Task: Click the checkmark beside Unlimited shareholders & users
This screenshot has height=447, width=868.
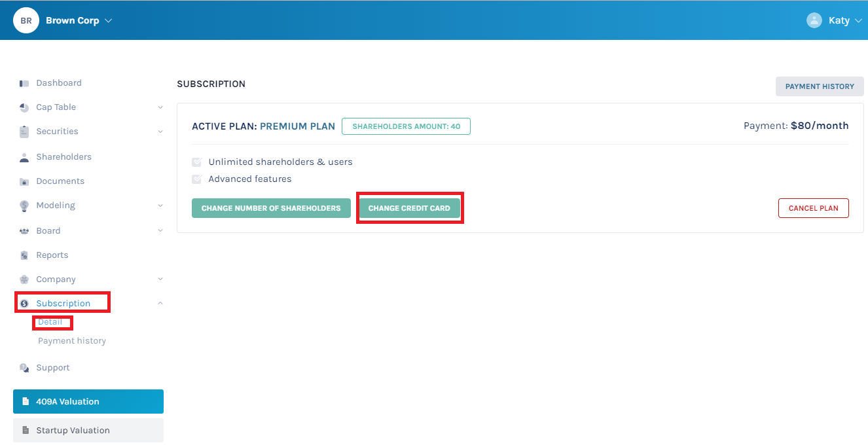Action: (197, 162)
